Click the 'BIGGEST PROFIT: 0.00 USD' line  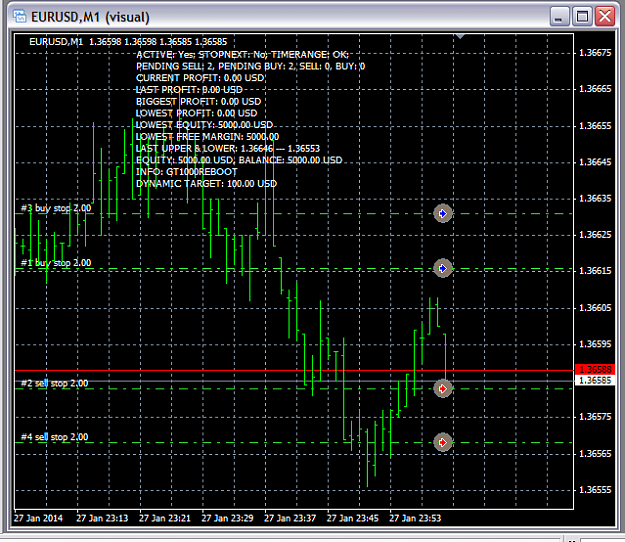point(199,101)
